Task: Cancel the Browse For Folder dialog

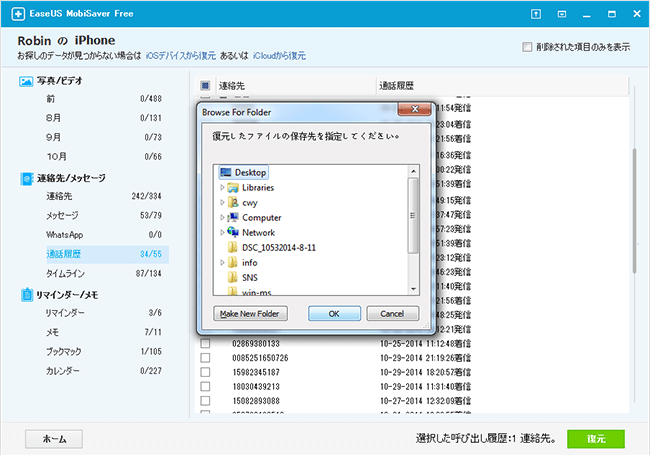Action: pyautogui.click(x=392, y=314)
